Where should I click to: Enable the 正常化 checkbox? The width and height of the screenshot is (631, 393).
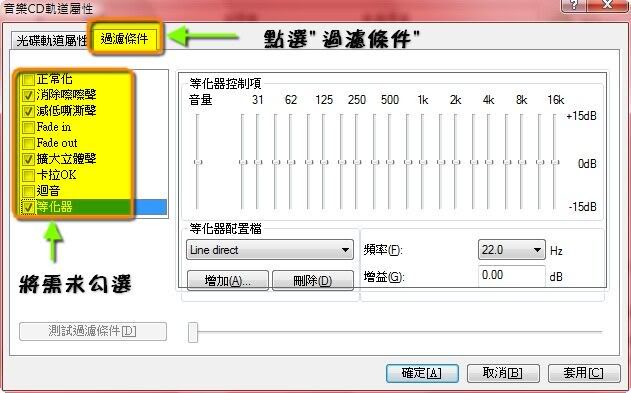[28, 79]
